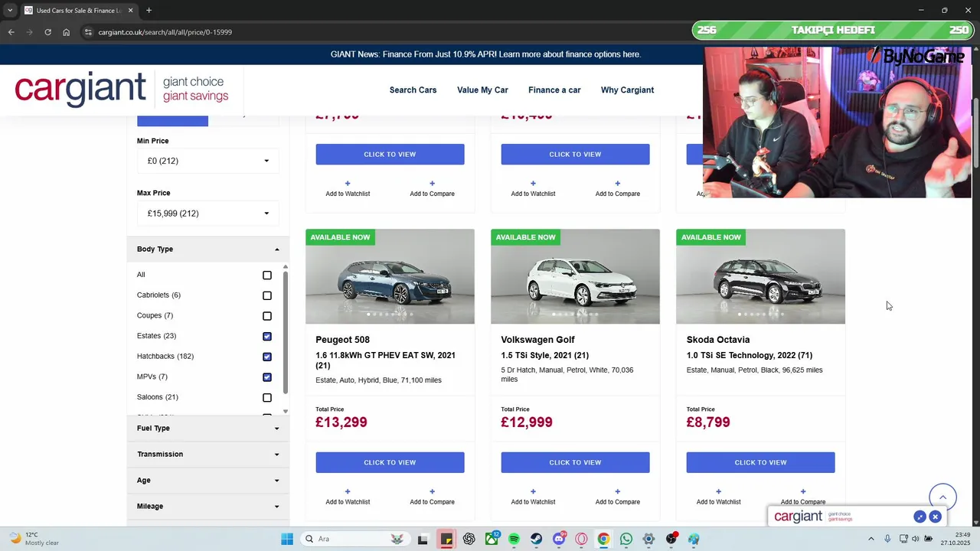This screenshot has height=551, width=980.
Task: Open the black Skoda Octavia photo
Action: 760,276
